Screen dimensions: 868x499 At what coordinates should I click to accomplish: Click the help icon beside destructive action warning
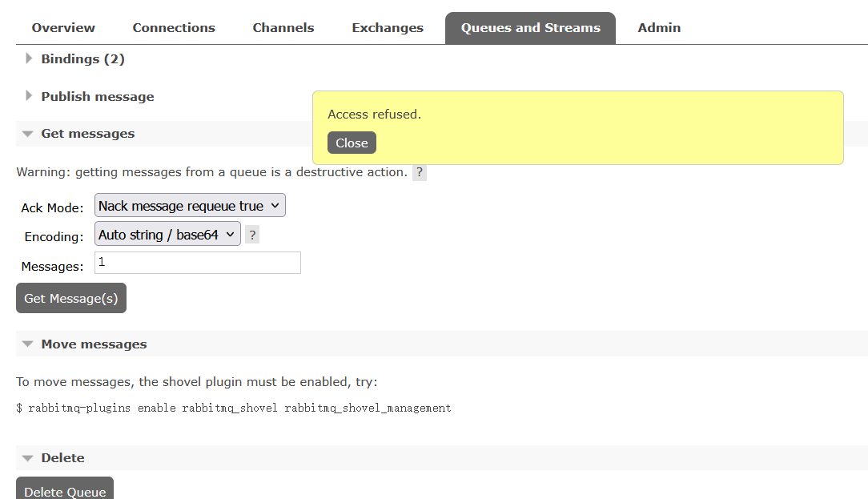click(x=420, y=172)
